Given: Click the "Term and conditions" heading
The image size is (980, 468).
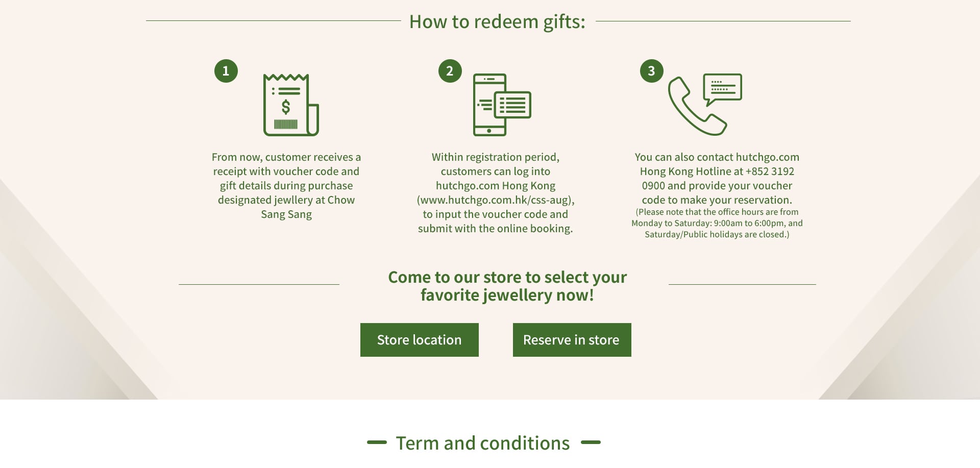Looking at the screenshot, I should tap(482, 443).
